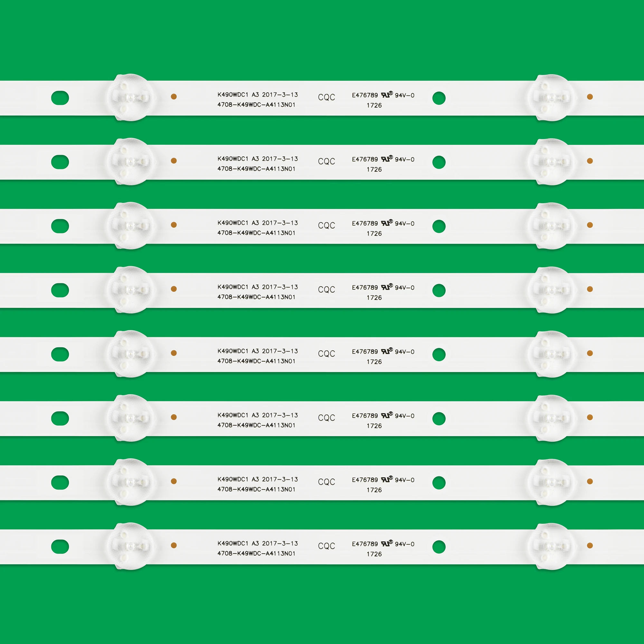Click the CQC mark on the fifth strip
644x644 pixels.
pyautogui.click(x=326, y=354)
